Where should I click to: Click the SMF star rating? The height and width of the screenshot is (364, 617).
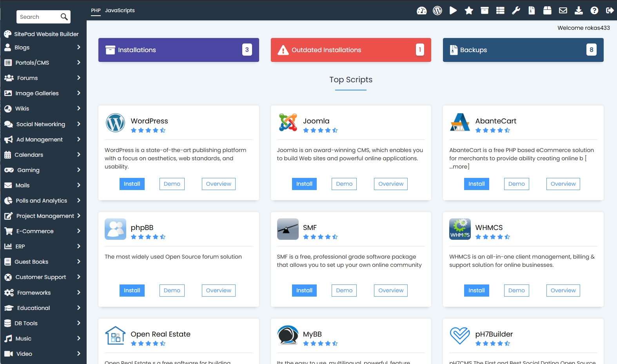(321, 237)
